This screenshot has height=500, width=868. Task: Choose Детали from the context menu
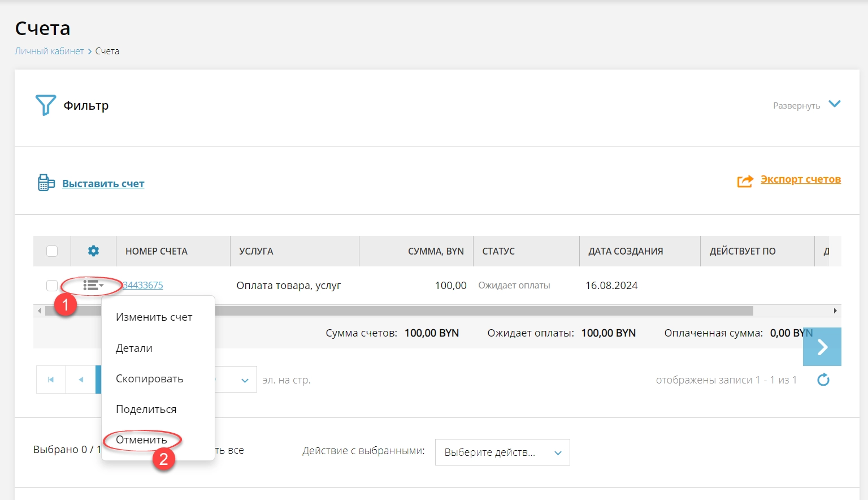click(x=134, y=348)
